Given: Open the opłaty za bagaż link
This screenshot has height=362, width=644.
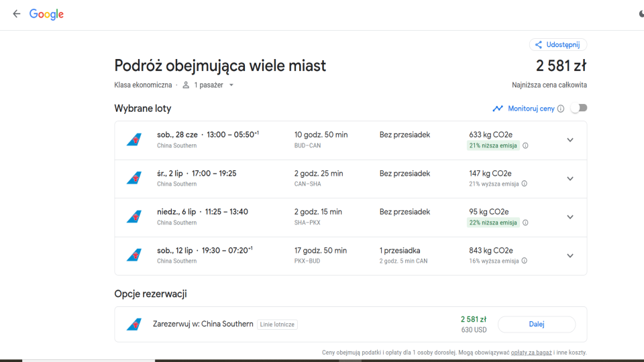Looking at the screenshot, I should coord(531,353).
